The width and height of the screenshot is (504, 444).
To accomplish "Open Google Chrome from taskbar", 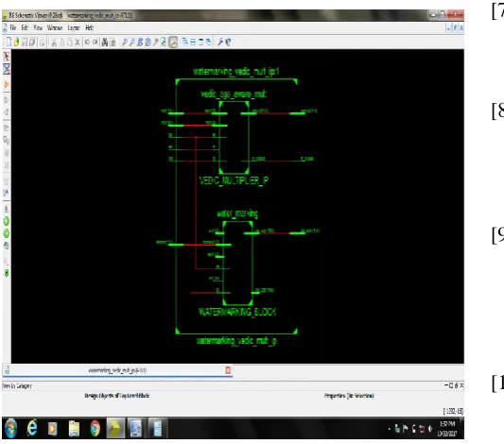I will point(96,429).
